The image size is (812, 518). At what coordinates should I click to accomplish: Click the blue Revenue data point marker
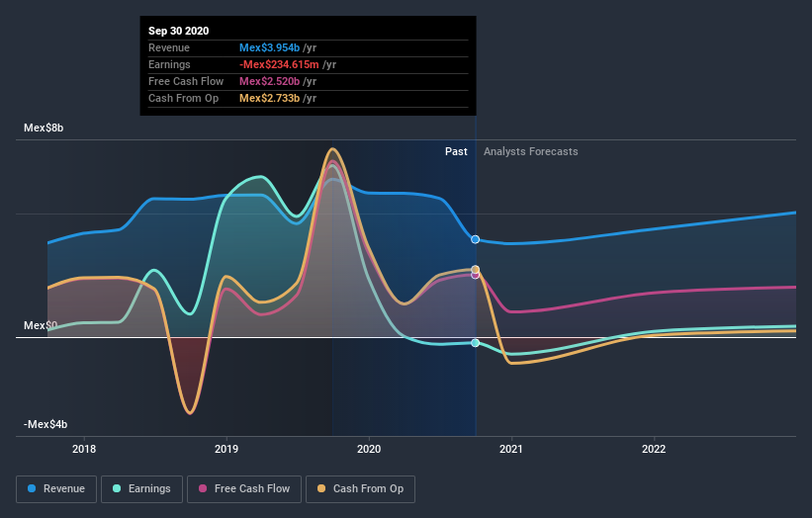(x=476, y=239)
